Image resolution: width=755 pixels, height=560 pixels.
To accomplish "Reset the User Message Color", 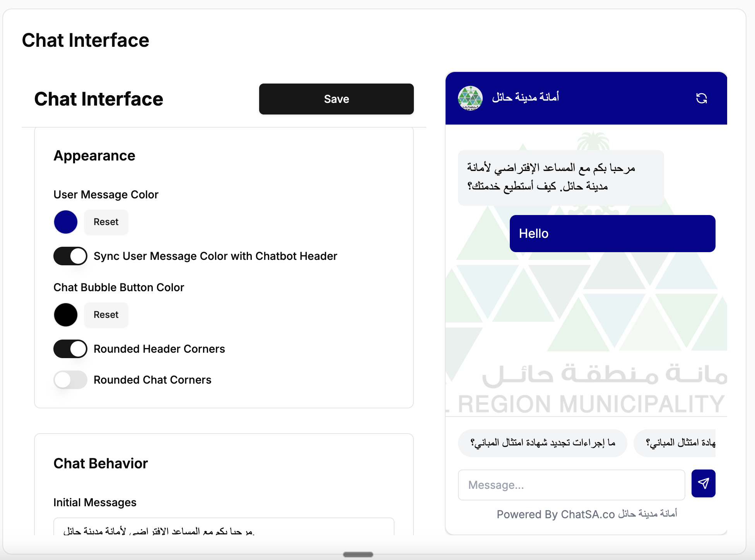I will (106, 222).
